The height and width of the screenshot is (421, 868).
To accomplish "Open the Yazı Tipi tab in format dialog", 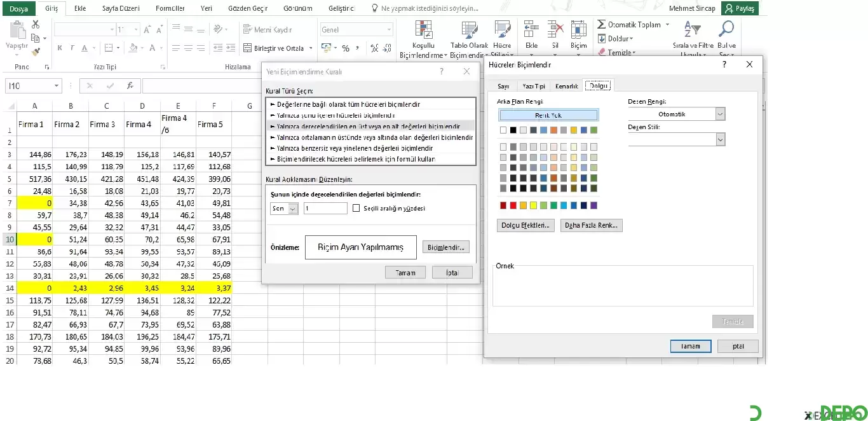I will pyautogui.click(x=534, y=86).
